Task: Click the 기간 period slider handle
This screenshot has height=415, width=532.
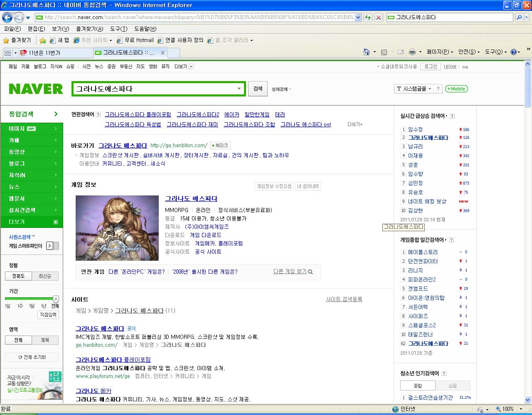Action: [56, 299]
